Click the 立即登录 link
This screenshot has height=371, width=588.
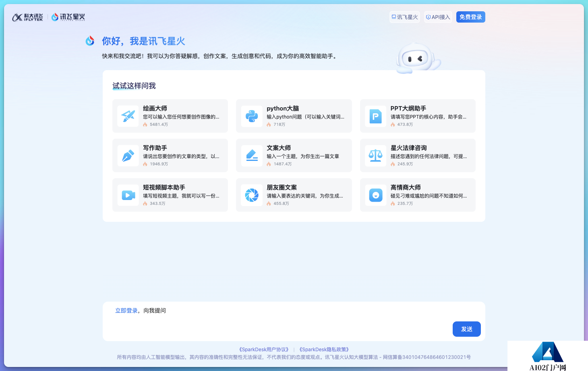[x=126, y=311]
